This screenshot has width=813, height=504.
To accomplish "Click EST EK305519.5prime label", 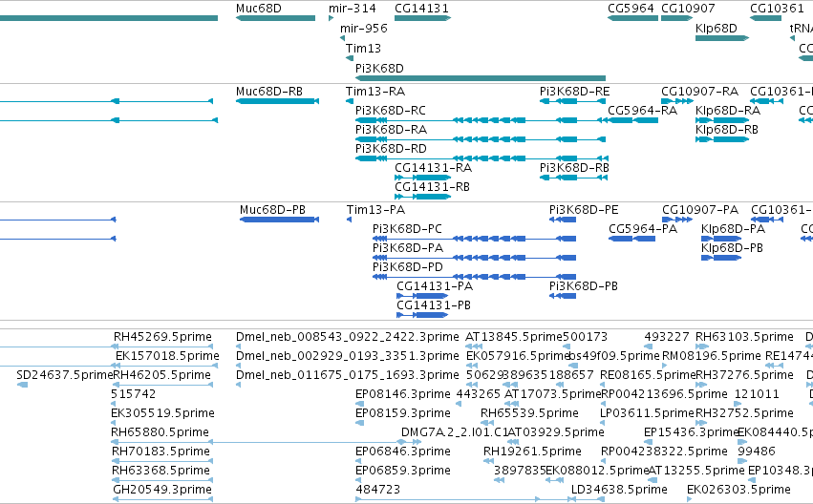I will (162, 414).
